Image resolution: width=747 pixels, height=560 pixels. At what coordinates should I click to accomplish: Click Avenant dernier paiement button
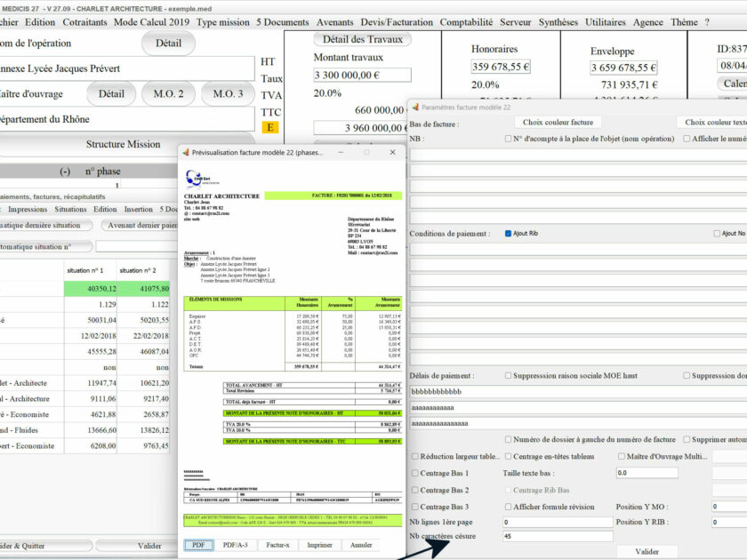(141, 225)
